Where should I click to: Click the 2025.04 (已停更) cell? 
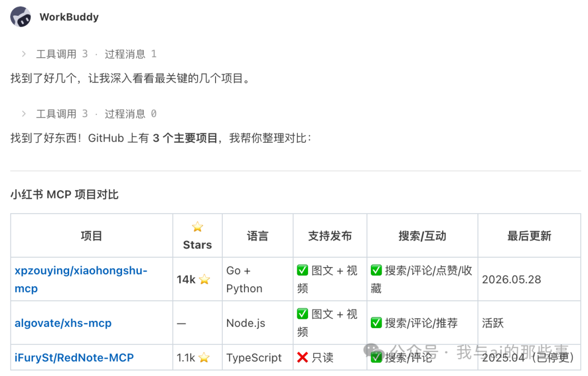point(528,357)
